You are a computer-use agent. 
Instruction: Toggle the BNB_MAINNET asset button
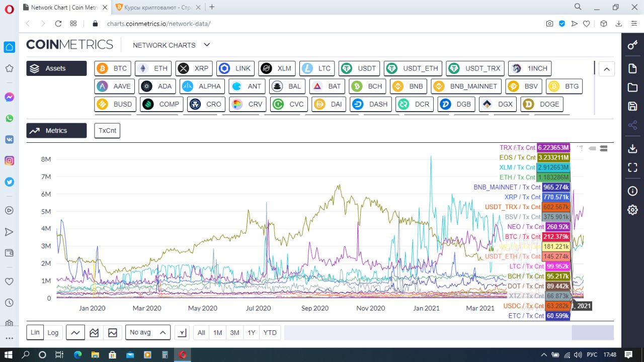[466, 86]
